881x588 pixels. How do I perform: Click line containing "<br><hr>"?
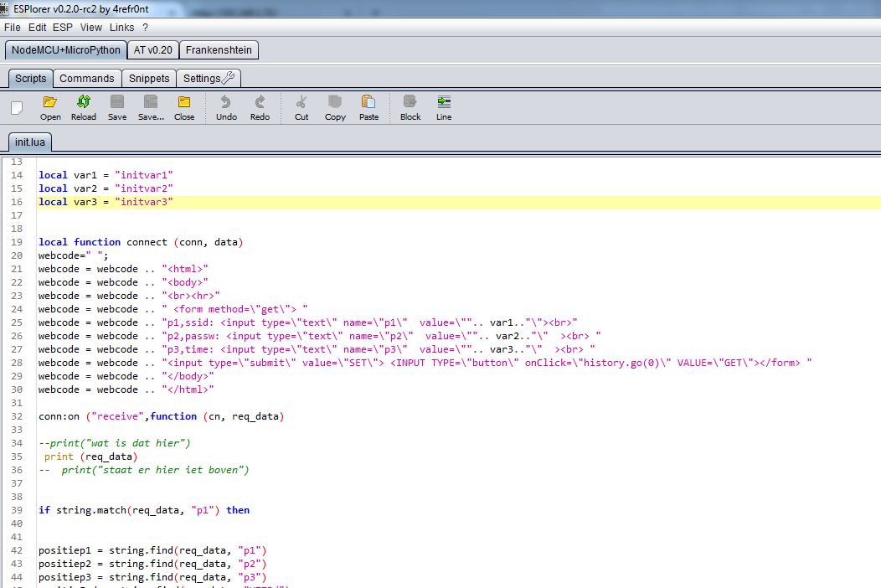(129, 296)
